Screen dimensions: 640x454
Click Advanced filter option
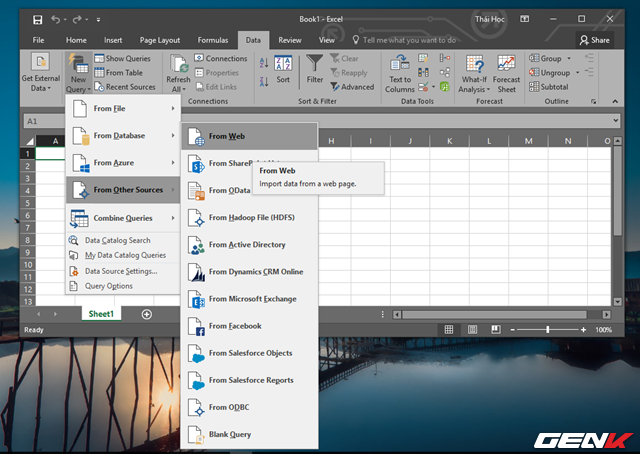tap(352, 87)
